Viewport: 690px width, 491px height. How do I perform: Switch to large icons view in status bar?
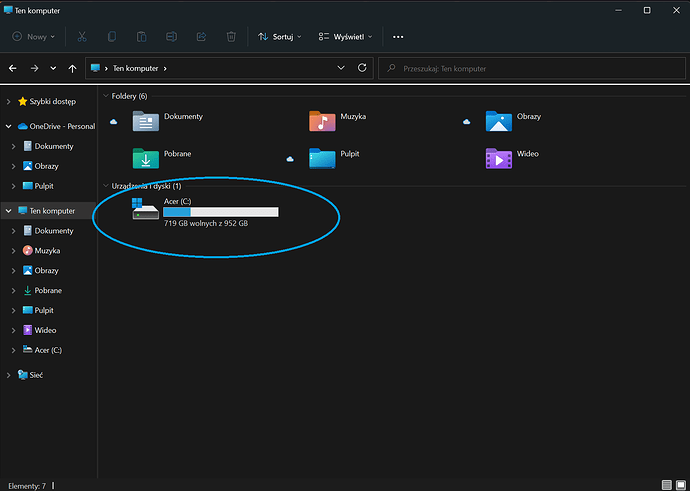click(681, 485)
